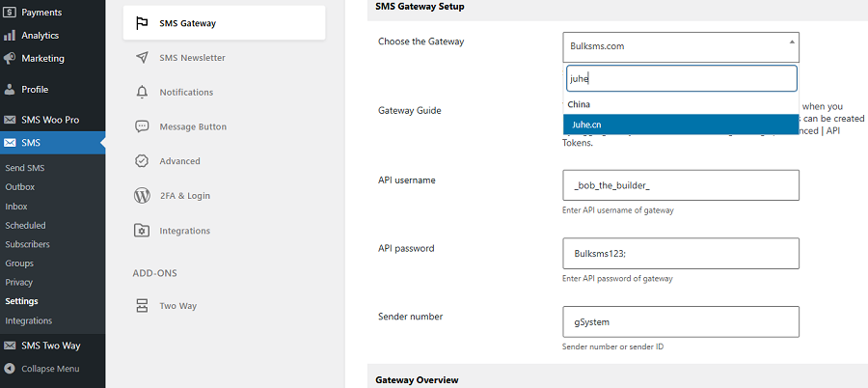Click the Advanced checkmark badge icon
The image size is (868, 388).
[142, 161]
